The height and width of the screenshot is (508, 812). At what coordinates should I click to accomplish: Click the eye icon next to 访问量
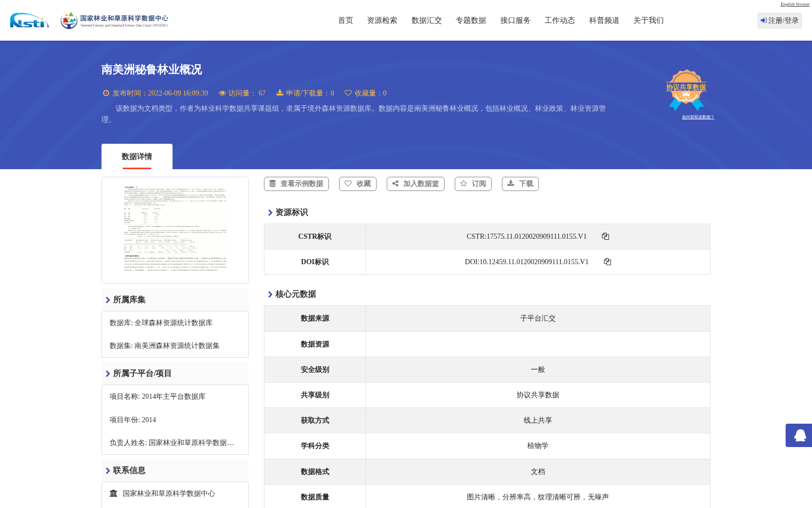coord(222,93)
